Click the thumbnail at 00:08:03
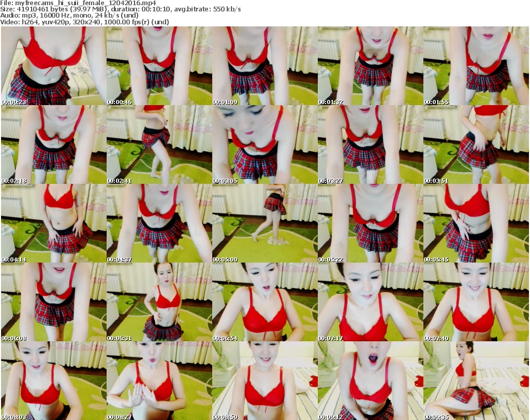This screenshot has height=420, width=530. point(54,381)
